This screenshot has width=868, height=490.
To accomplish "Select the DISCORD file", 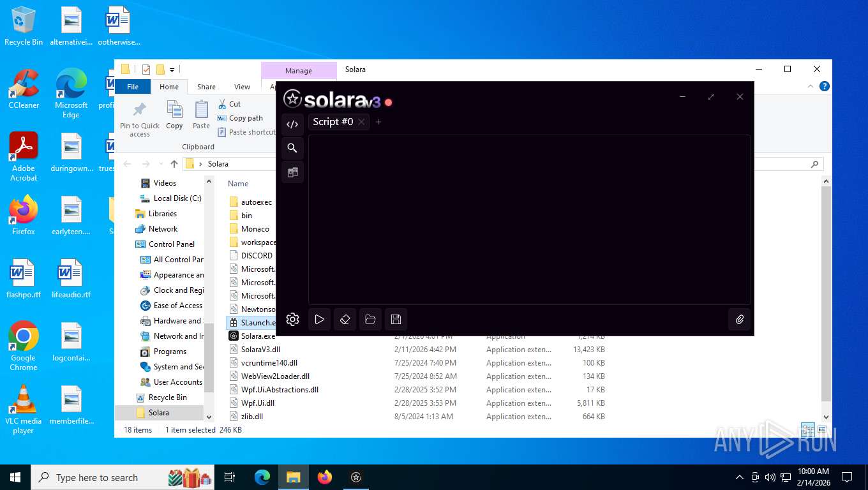I will [257, 256].
